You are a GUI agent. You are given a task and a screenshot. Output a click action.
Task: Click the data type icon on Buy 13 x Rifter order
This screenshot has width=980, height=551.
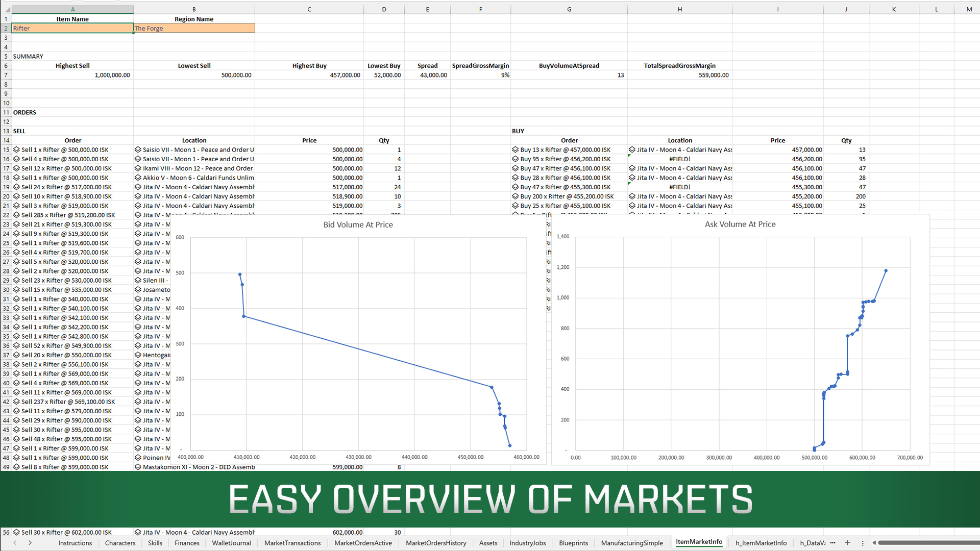coord(515,150)
